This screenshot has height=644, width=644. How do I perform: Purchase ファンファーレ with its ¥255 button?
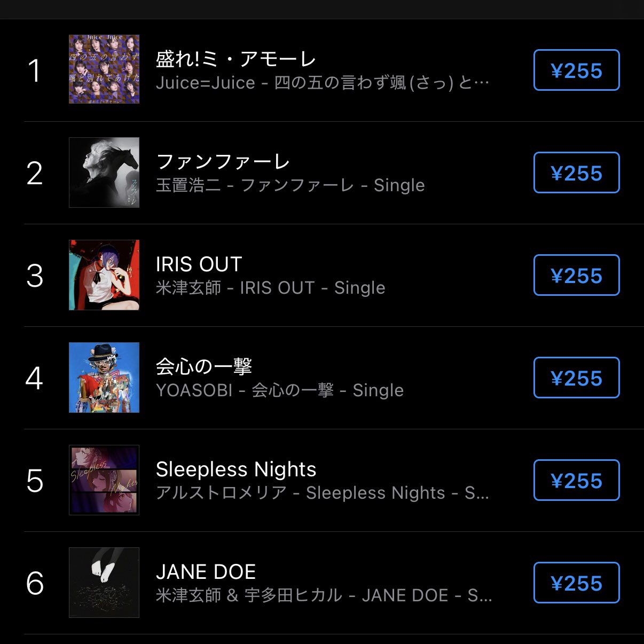pos(576,172)
